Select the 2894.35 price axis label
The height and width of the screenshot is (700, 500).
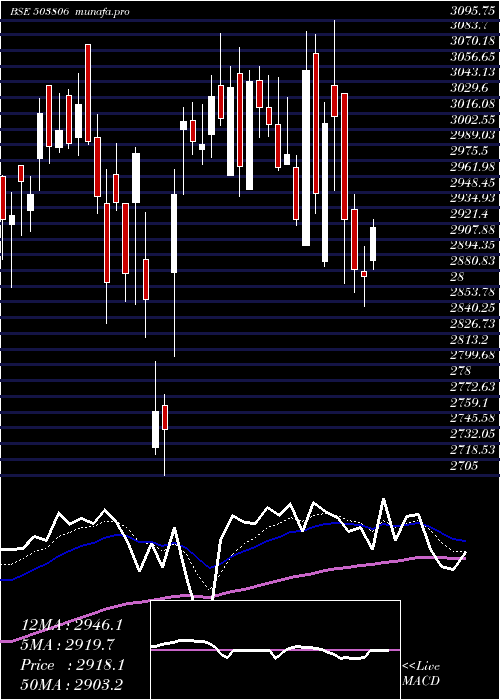[473, 245]
